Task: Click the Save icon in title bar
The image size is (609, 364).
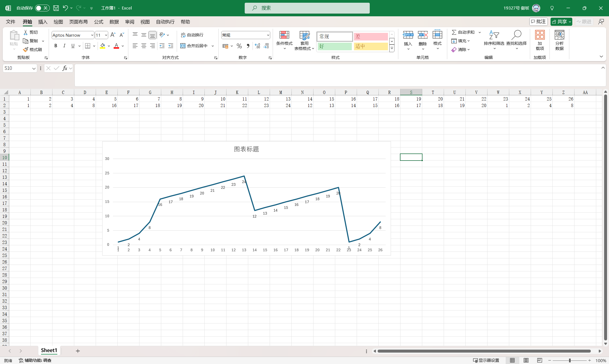Action: (56, 8)
